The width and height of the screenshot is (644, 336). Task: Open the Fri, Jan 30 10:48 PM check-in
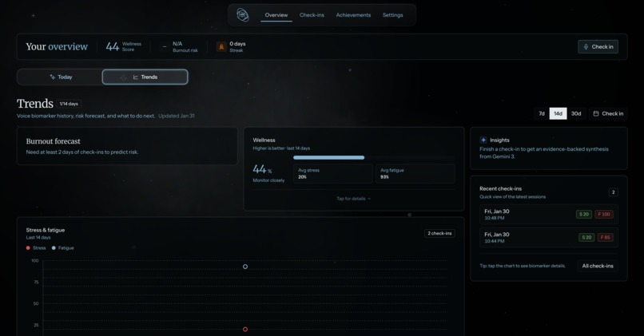pos(549,214)
